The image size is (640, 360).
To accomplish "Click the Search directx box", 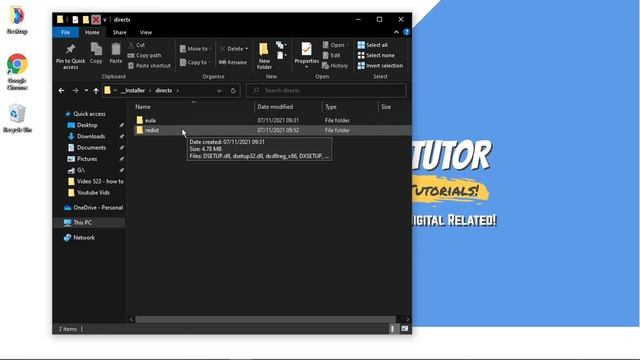I will (326, 91).
